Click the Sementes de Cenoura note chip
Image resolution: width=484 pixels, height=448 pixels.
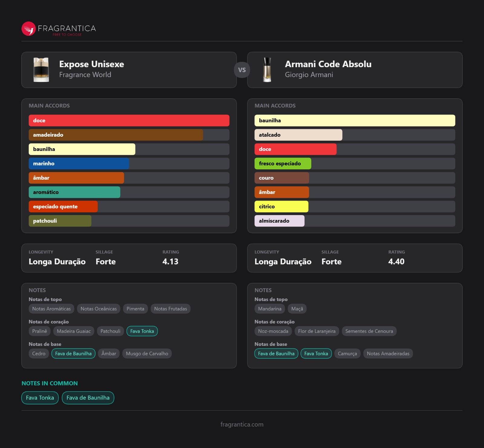pos(369,331)
